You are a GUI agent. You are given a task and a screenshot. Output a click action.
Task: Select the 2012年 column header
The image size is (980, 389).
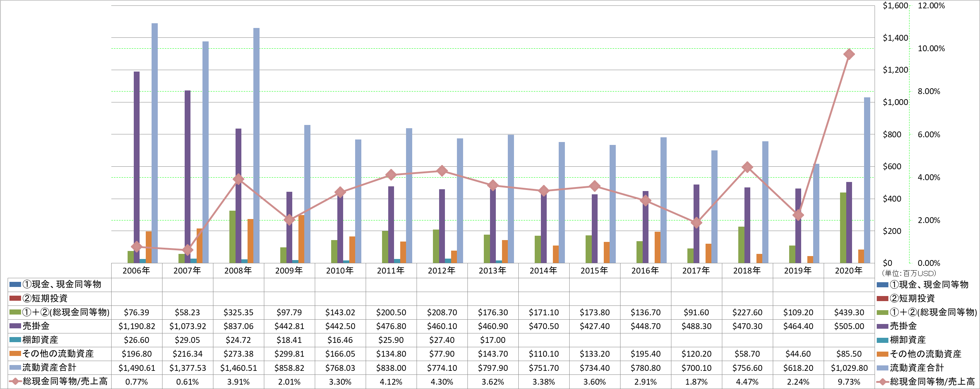(x=442, y=270)
